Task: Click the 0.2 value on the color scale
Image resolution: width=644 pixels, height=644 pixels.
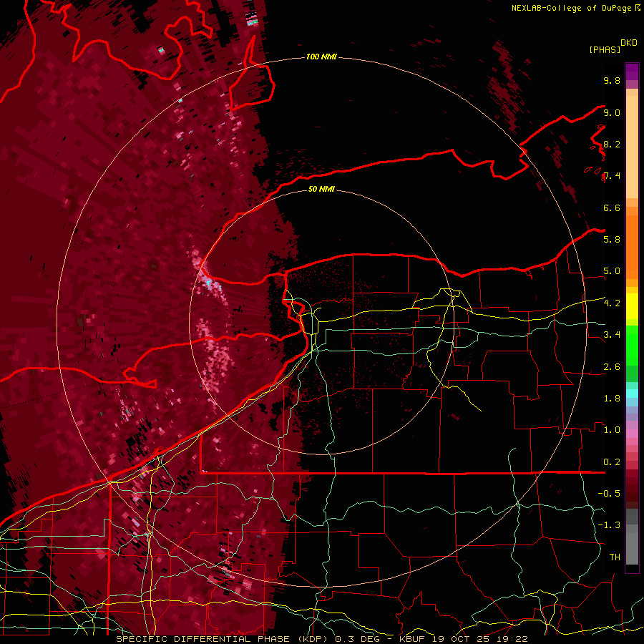Action: tap(612, 462)
